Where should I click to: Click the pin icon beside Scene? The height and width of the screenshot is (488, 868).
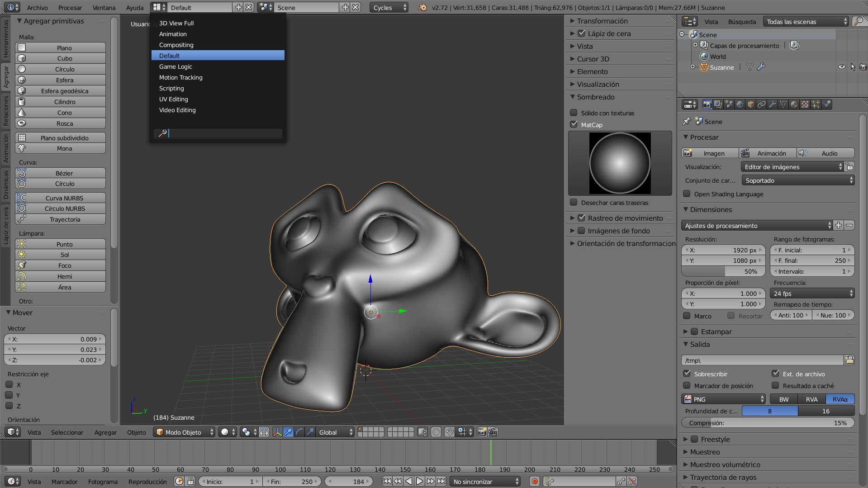click(x=687, y=121)
